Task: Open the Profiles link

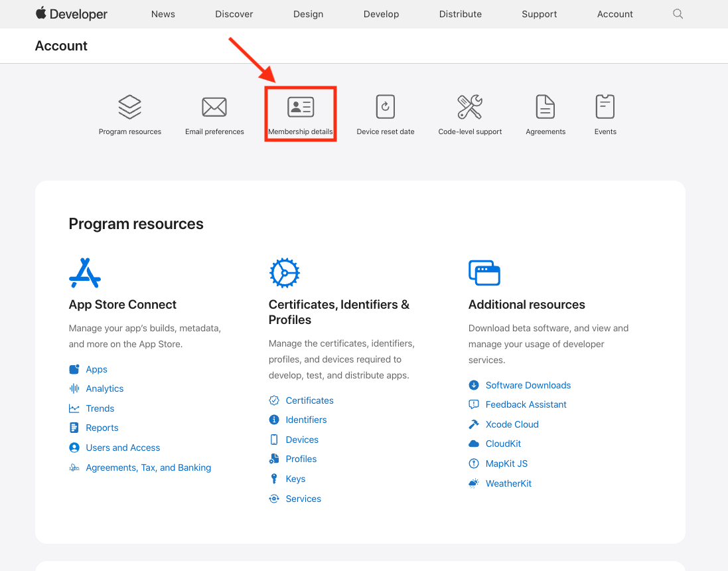Action: 301,459
